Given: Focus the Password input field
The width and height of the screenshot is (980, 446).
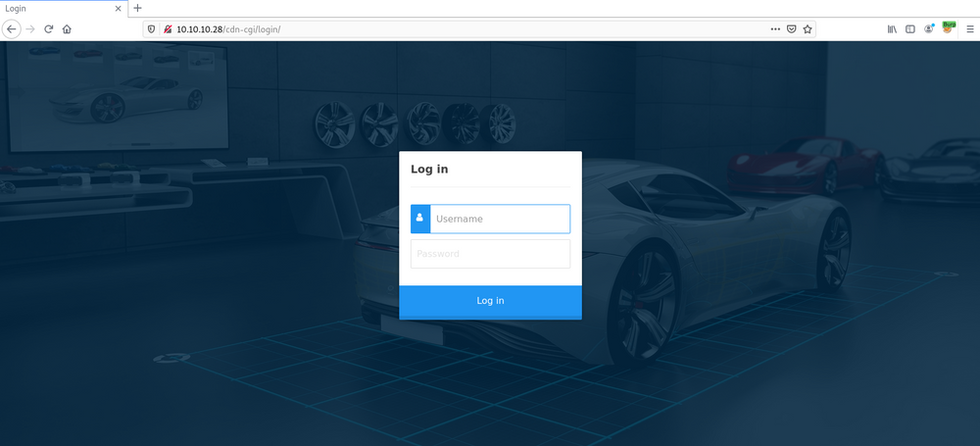Looking at the screenshot, I should [x=490, y=254].
